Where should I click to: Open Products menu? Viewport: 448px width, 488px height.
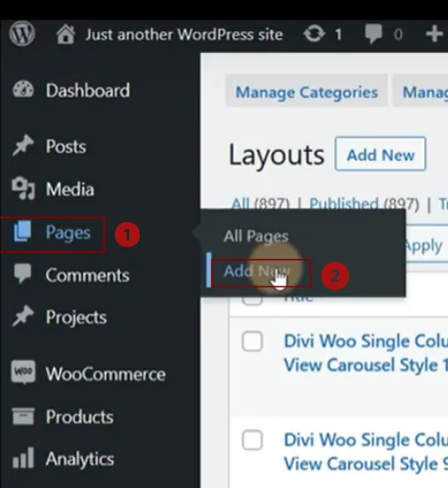(x=80, y=416)
